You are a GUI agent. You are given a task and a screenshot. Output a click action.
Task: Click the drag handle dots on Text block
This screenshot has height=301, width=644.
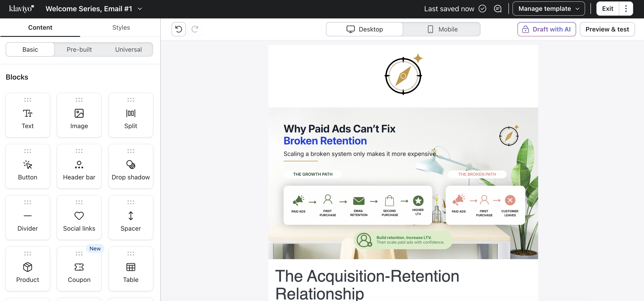(27, 100)
